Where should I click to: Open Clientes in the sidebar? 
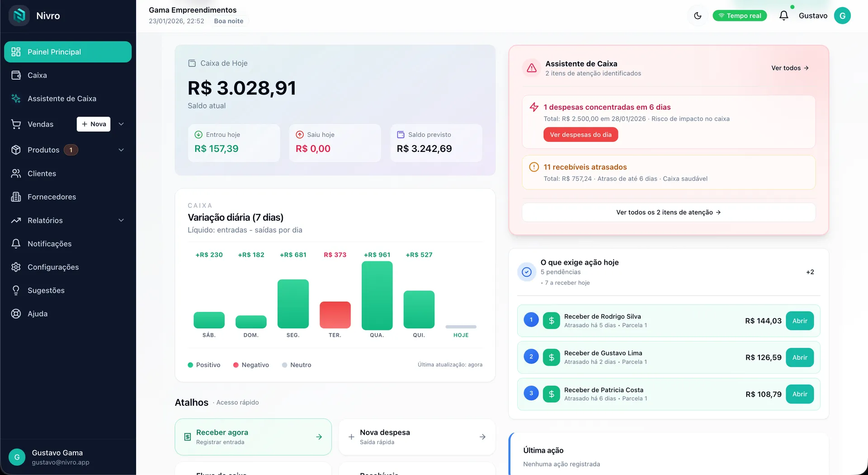[68, 174]
